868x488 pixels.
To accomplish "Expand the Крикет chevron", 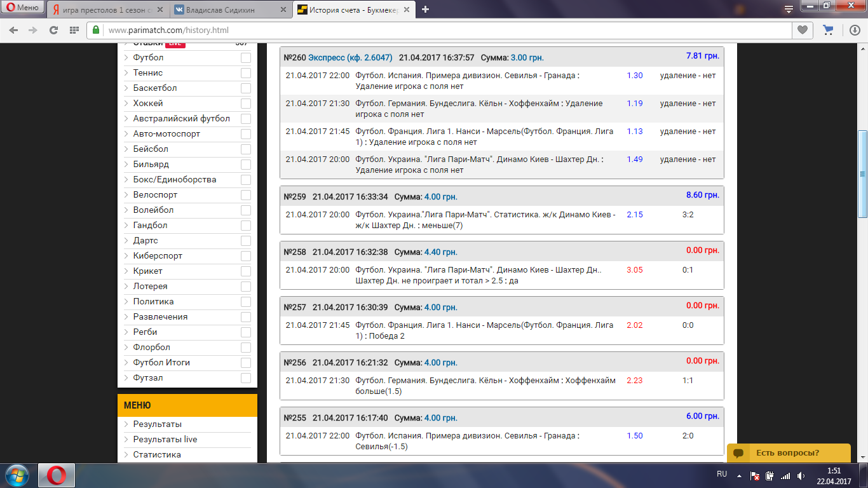I will 126,271.
